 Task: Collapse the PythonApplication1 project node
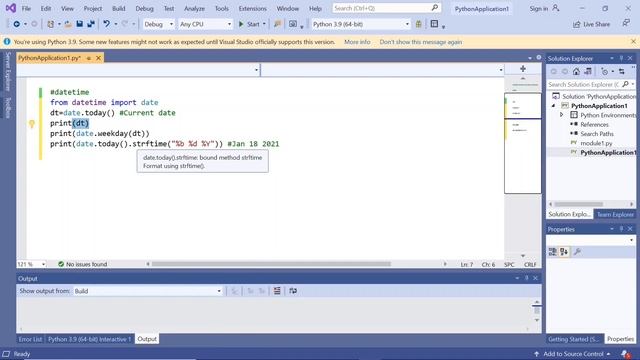click(553, 106)
